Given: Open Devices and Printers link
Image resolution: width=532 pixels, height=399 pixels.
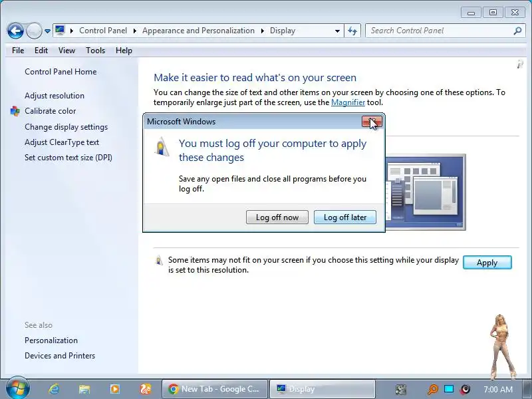Looking at the screenshot, I should click(x=60, y=356).
